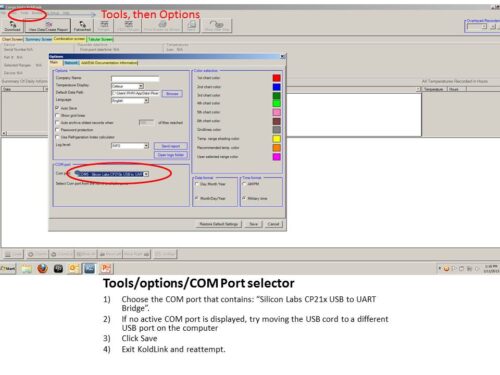The image size is (500, 375).
Task: Click the Company Name input field
Action: tap(135, 79)
